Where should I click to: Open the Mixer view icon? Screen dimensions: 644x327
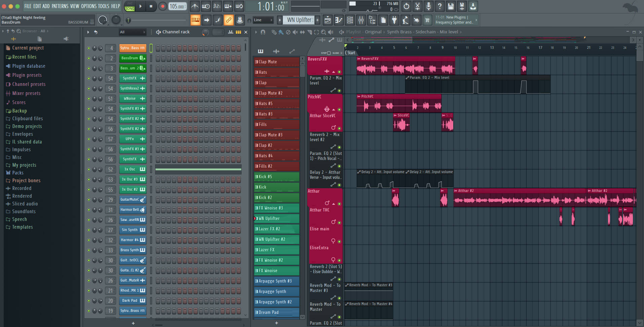[361, 20]
